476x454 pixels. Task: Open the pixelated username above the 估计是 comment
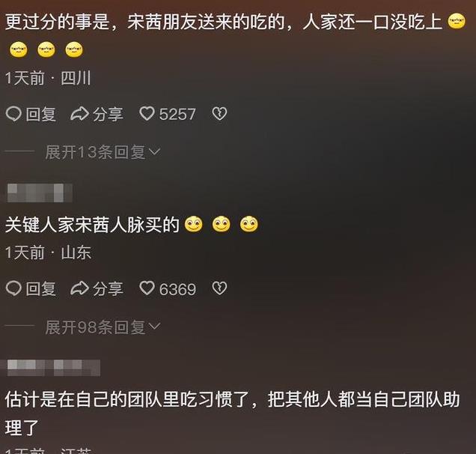point(53,368)
